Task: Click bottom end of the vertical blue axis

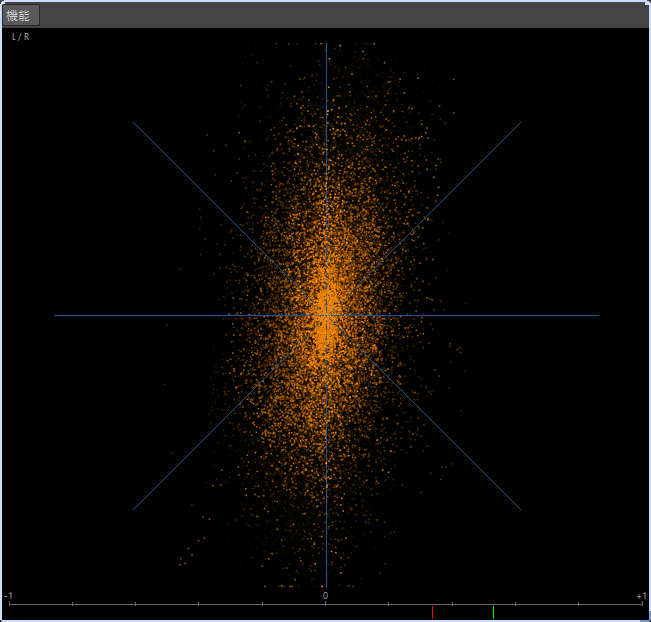Action: point(326,586)
